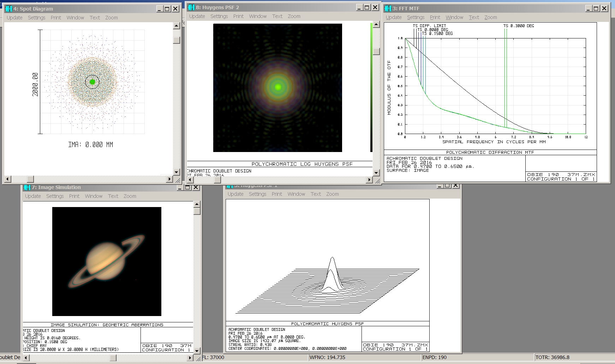
Task: Click Window in the 3D Huygens PSF window
Action: pyautogui.click(x=296, y=194)
